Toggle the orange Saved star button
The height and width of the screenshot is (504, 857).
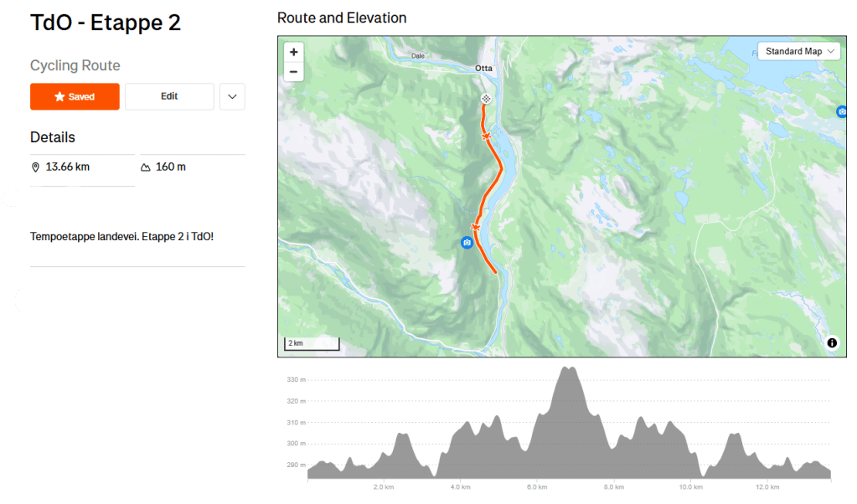coord(75,96)
